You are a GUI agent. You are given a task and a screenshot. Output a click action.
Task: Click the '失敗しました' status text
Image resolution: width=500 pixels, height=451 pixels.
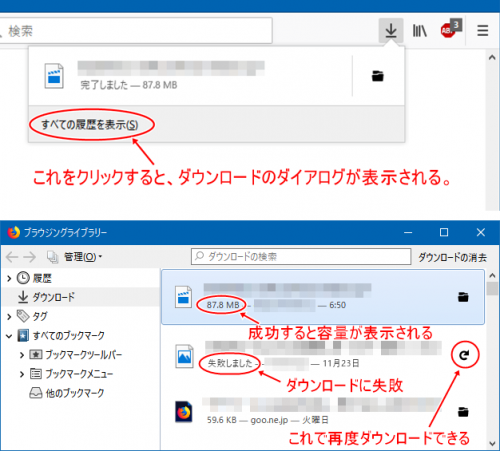(230, 363)
